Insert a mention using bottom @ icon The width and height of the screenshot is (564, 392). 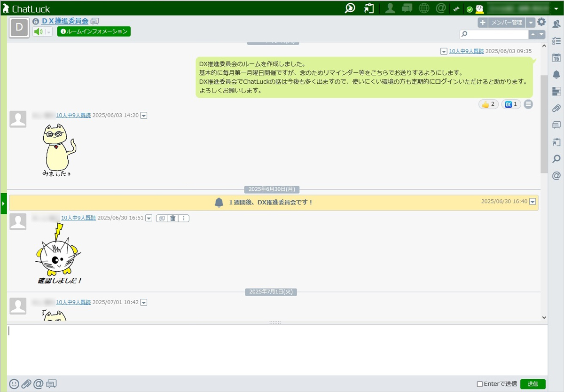tap(39, 384)
